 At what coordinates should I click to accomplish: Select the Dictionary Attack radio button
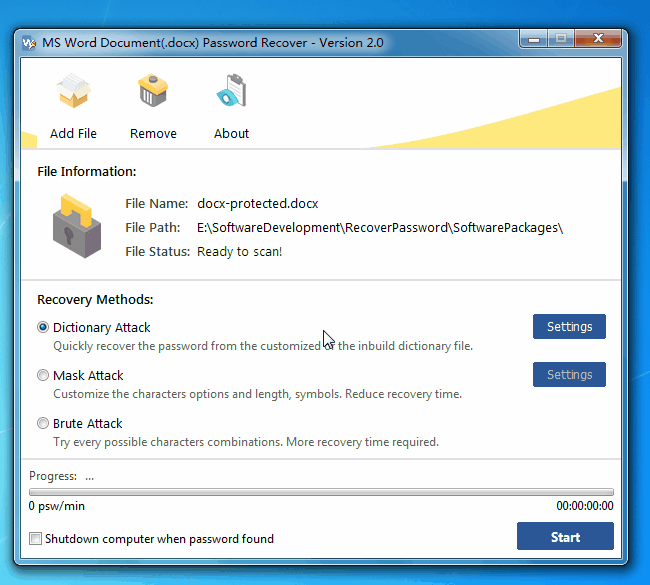[x=43, y=327]
